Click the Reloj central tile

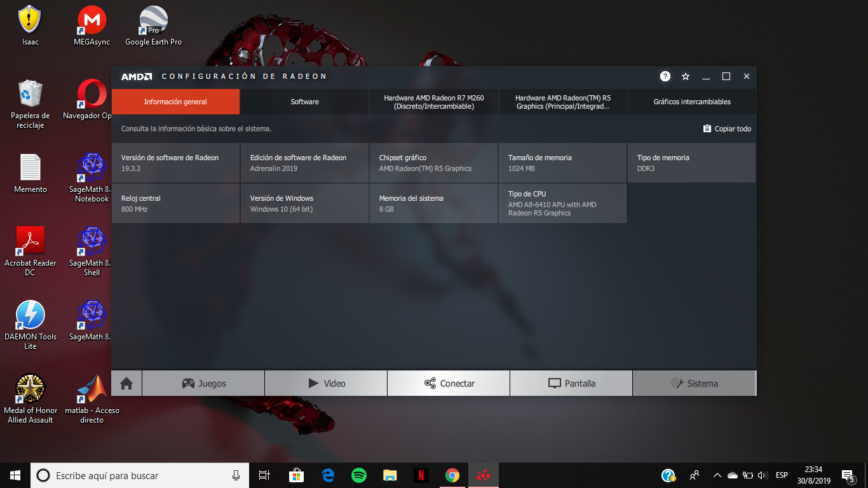click(x=175, y=203)
